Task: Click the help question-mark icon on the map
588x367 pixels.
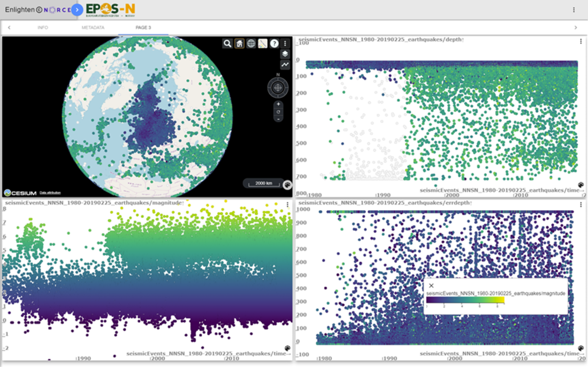Action: pos(274,43)
